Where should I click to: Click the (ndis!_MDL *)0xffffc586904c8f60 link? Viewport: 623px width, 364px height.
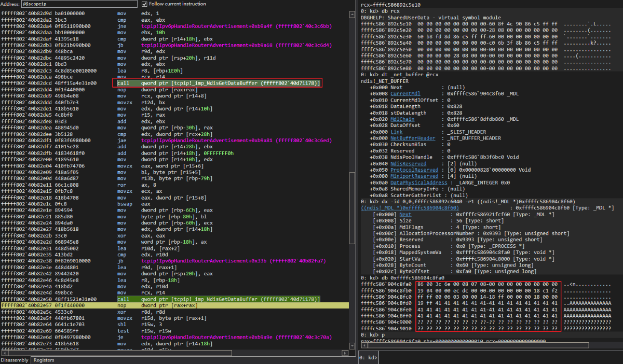pyautogui.click(x=410, y=208)
